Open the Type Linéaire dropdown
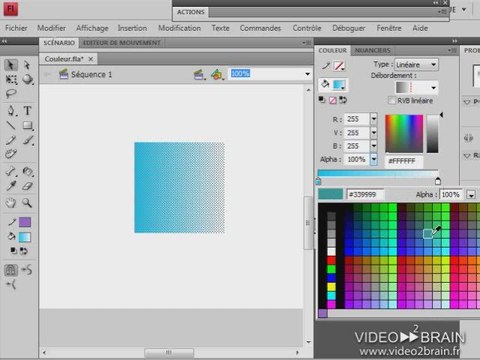The width and height of the screenshot is (480, 360). (x=416, y=64)
